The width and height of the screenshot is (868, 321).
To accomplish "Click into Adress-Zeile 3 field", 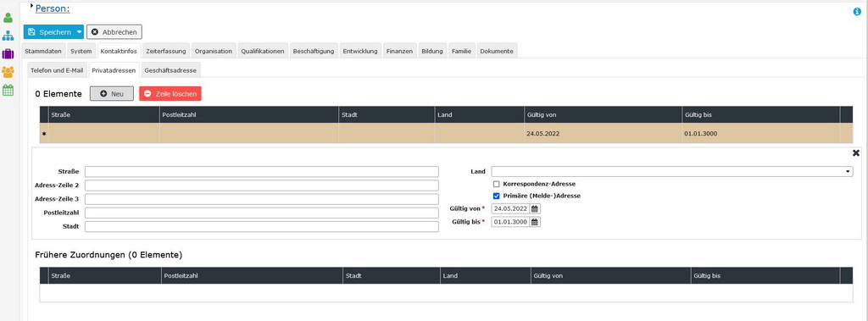I will 261,199.
